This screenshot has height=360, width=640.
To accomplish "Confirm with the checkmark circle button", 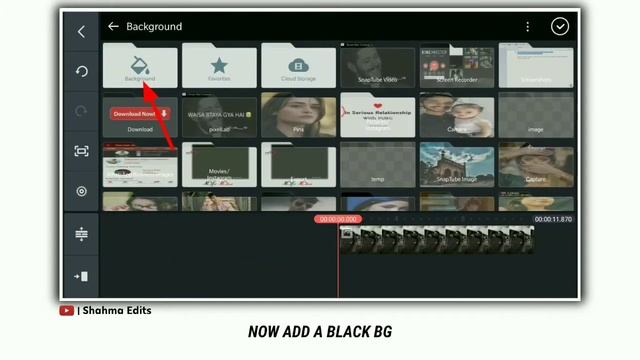I will [560, 27].
